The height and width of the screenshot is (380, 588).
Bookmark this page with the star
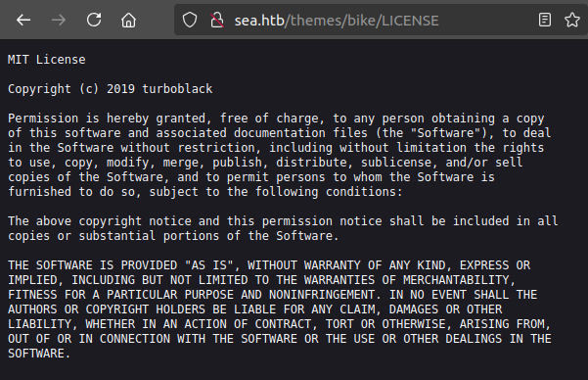pyautogui.click(x=572, y=20)
